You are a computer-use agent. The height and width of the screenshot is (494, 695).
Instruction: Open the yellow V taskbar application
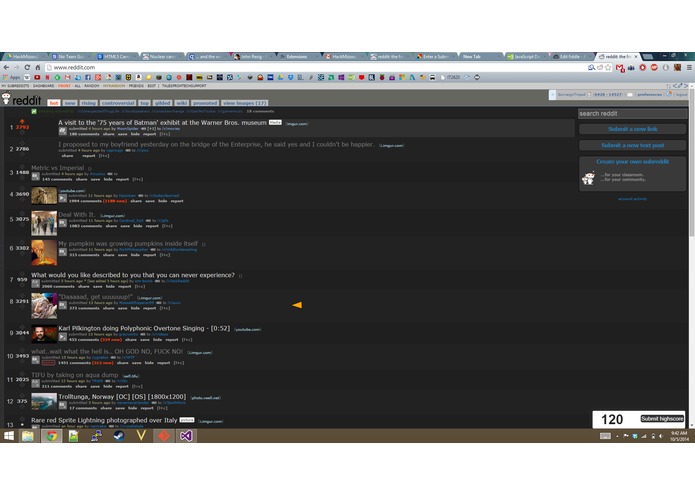[x=141, y=436]
